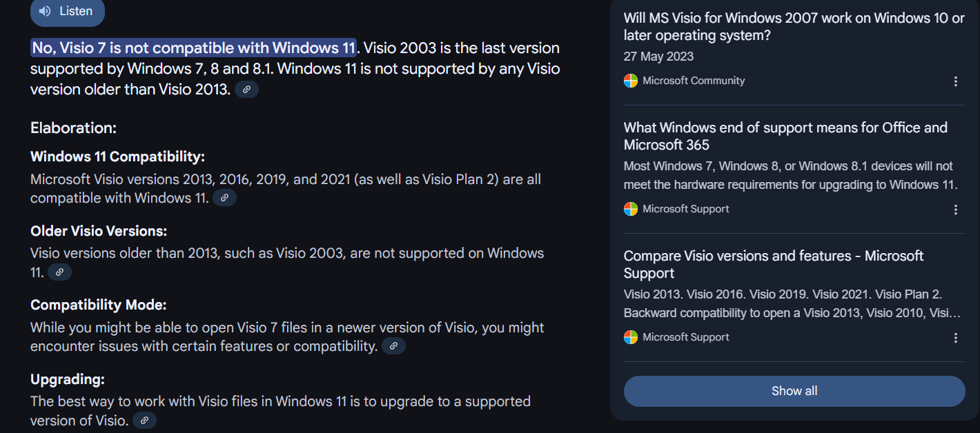Open 'Will MS Visio for Windows 2007' link
The height and width of the screenshot is (433, 980).
pyautogui.click(x=794, y=27)
